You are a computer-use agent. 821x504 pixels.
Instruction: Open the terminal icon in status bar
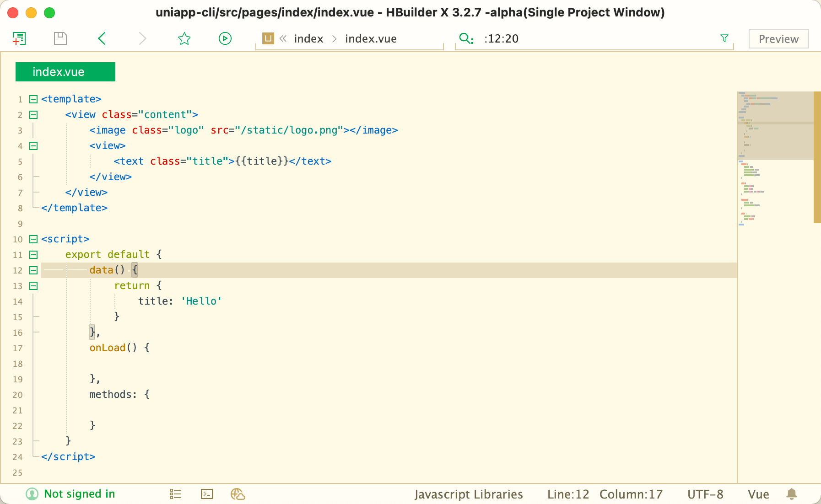(x=207, y=494)
